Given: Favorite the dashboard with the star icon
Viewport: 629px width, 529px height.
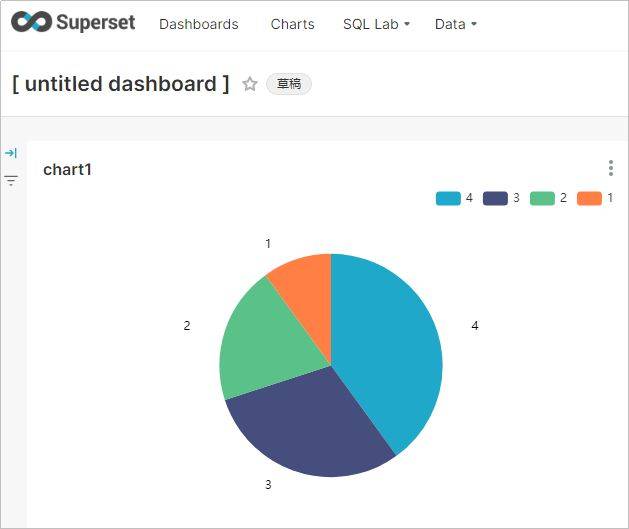Looking at the screenshot, I should tap(250, 84).
